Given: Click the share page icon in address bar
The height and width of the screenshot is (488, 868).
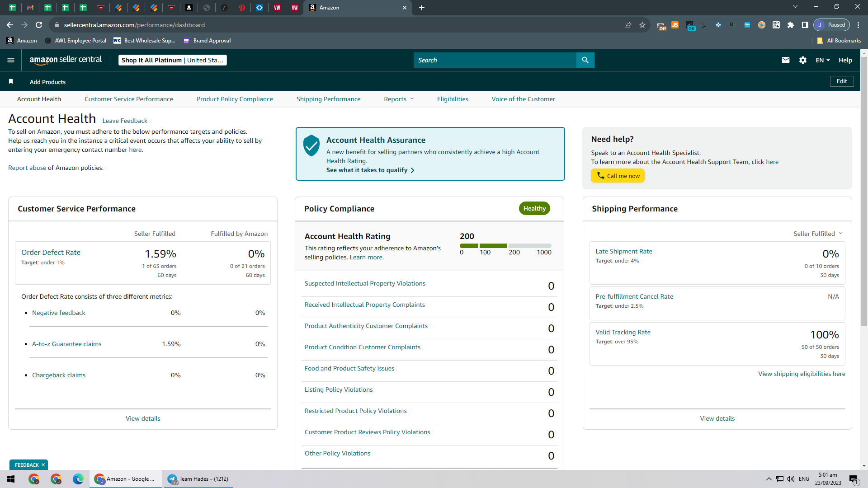Looking at the screenshot, I should tap(628, 25).
